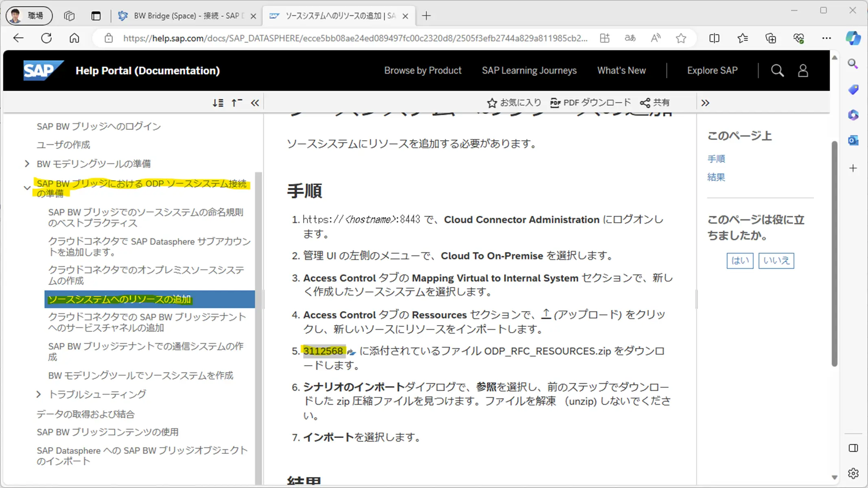The height and width of the screenshot is (488, 868).
Task: Hide the left navigation panel
Action: pos(255,103)
